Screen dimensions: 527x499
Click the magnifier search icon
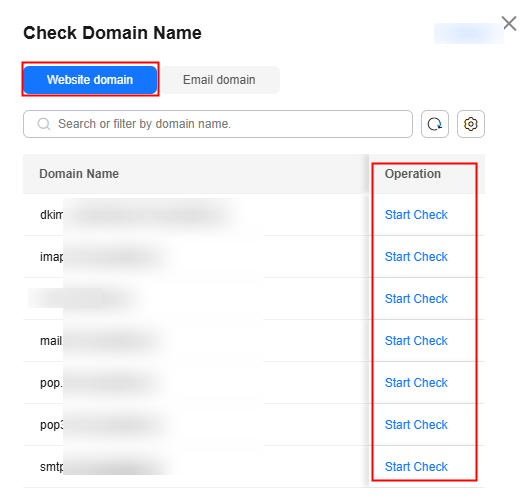(x=44, y=124)
